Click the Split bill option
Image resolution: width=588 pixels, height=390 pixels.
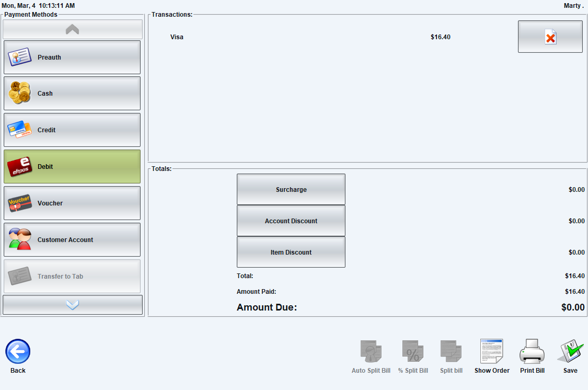point(451,356)
